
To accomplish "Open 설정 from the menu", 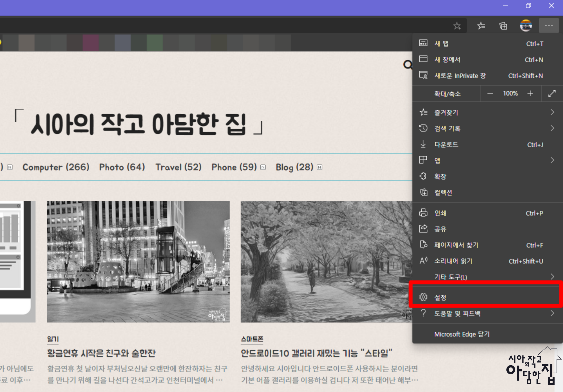I will [440, 297].
